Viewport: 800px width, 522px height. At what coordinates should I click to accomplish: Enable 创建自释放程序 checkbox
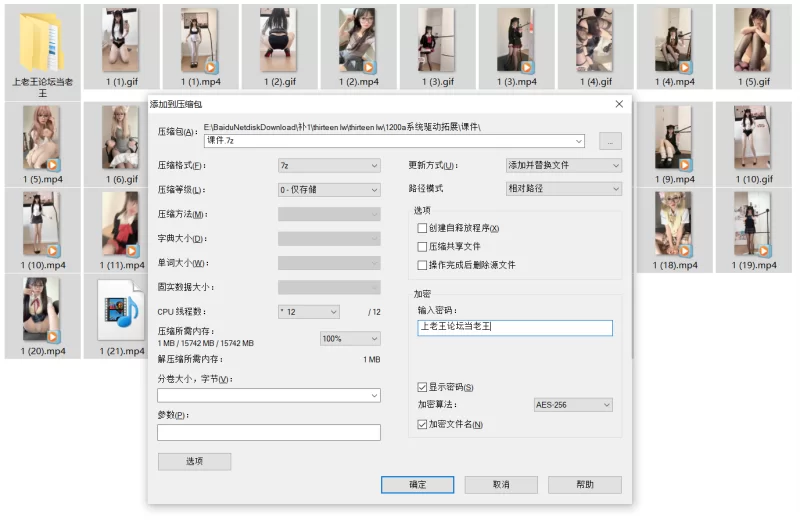(422, 228)
